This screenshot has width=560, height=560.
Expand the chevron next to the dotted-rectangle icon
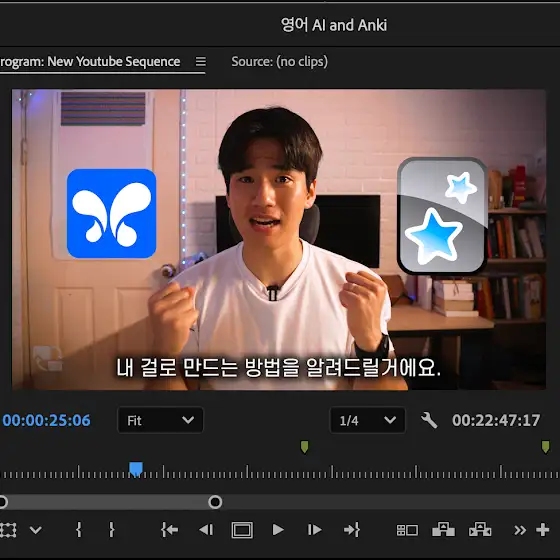tap(35, 530)
